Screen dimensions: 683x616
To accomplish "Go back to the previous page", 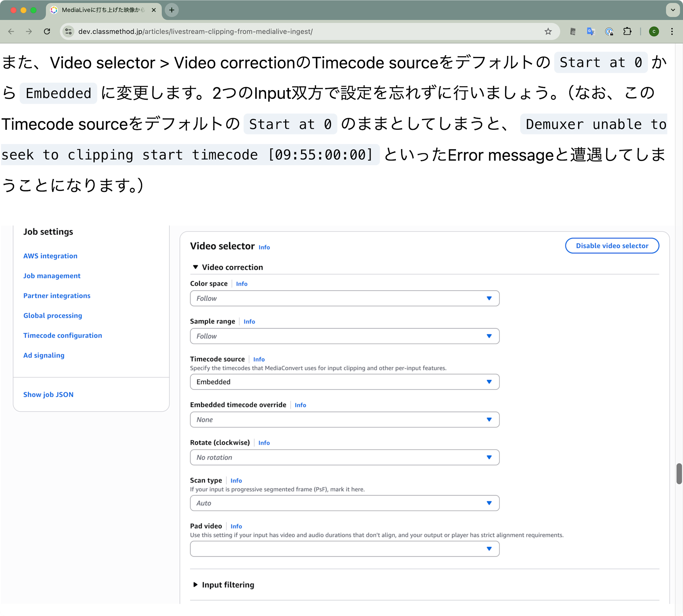I will [11, 31].
